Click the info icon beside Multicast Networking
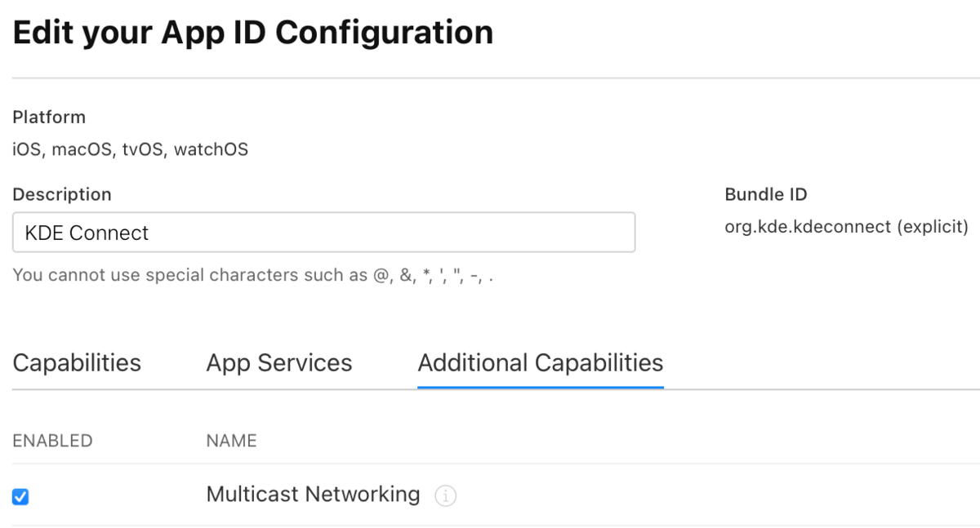Screen dimensions: 980x528 point(445,495)
